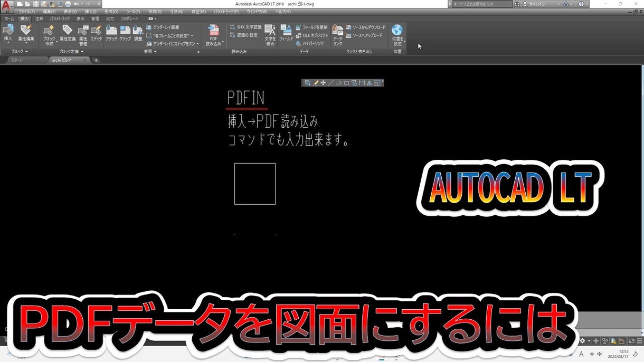Viewport: 644px width, 362px height.
Task: Click the OLE Object (OLE オブジェクト) button
Action: [312, 35]
